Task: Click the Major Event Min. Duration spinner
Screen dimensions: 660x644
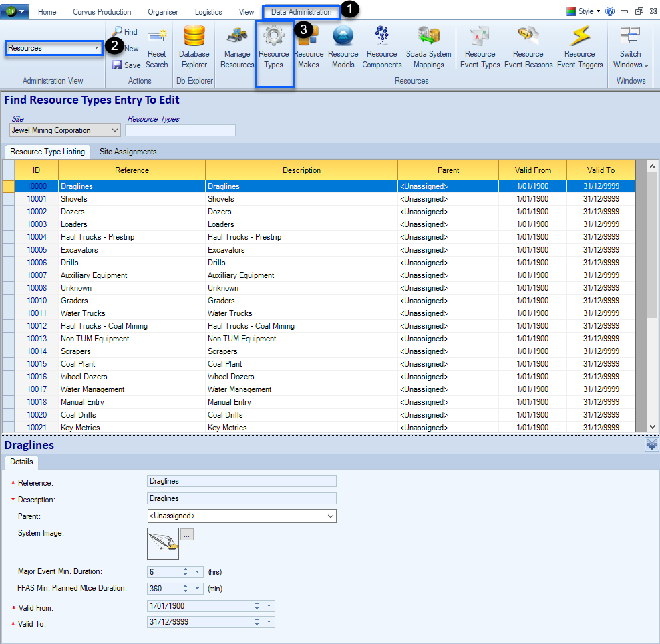Action: (x=185, y=572)
